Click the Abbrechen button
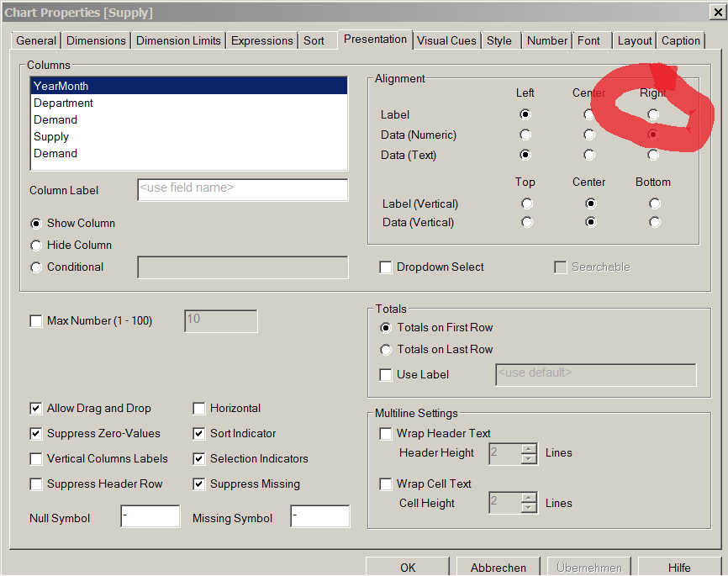This screenshot has width=728, height=576. [499, 568]
